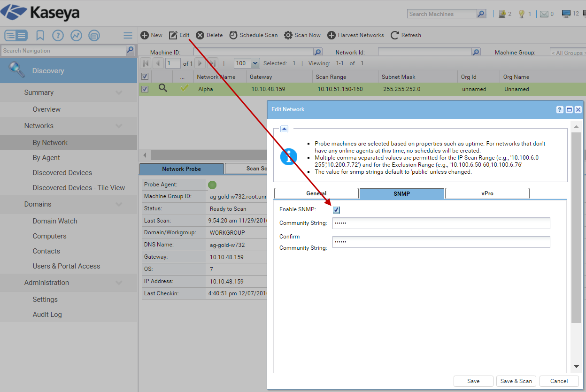Uncheck the Enable SNMP checkbox
This screenshot has height=392, width=586.
[336, 210]
